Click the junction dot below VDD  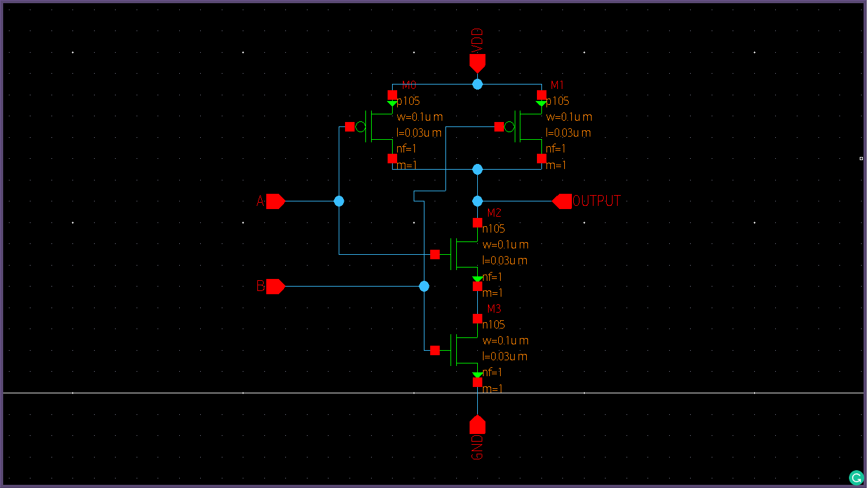coord(477,84)
